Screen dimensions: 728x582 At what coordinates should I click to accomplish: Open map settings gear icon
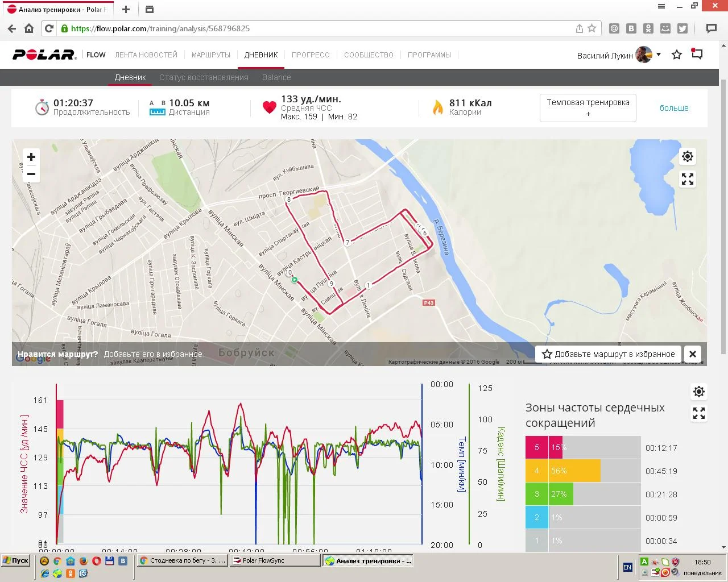[x=688, y=156]
